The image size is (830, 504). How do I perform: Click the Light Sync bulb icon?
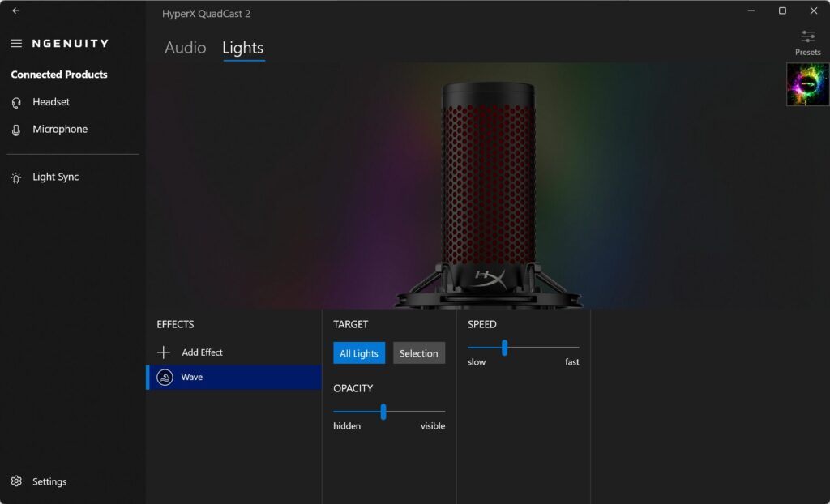(x=16, y=178)
